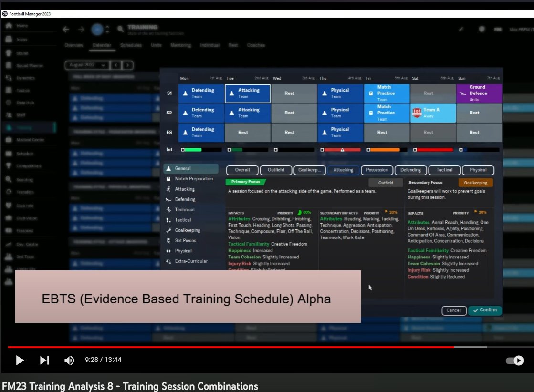Select the Possession filter button
Screen dimensions: 534x392
(x=377, y=170)
